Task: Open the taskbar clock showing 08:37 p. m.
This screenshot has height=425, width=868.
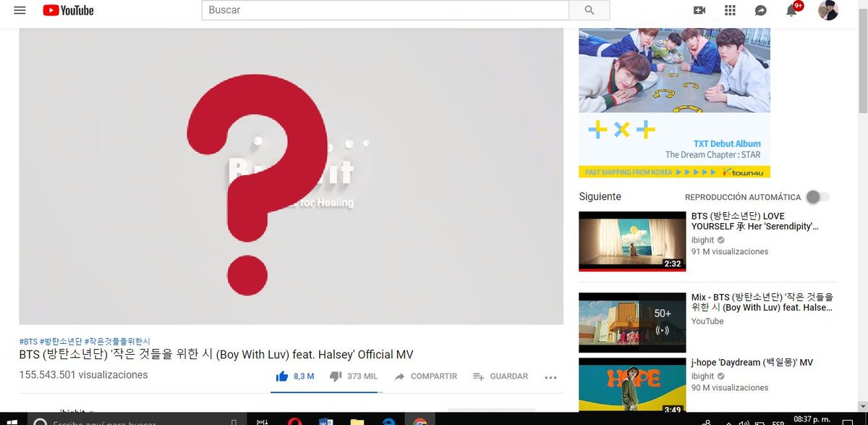Action: pos(812,419)
